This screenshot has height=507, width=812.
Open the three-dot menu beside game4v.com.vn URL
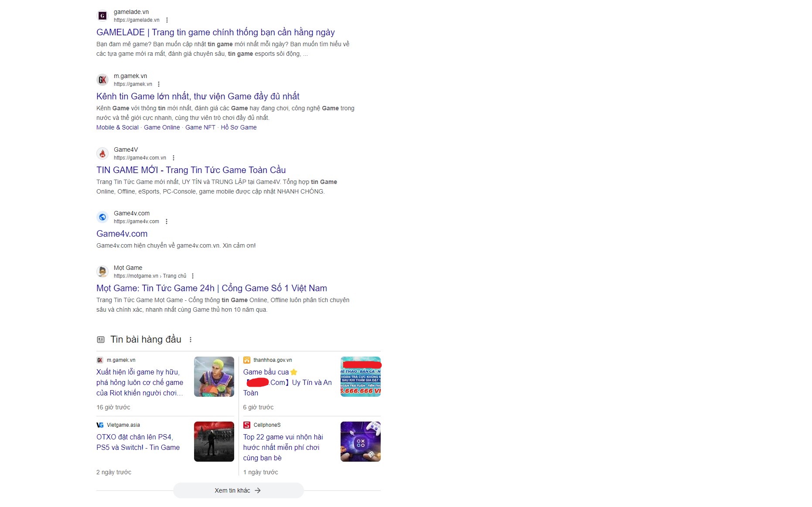point(174,158)
